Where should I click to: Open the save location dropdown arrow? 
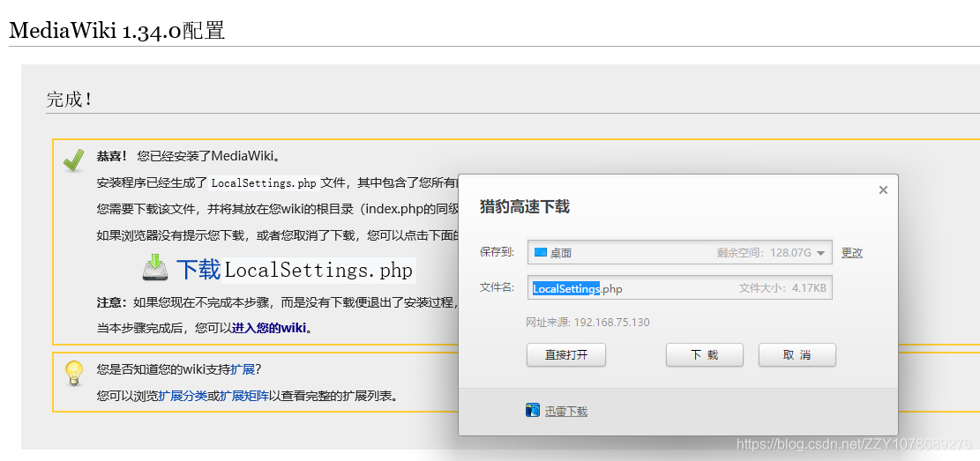tap(821, 253)
